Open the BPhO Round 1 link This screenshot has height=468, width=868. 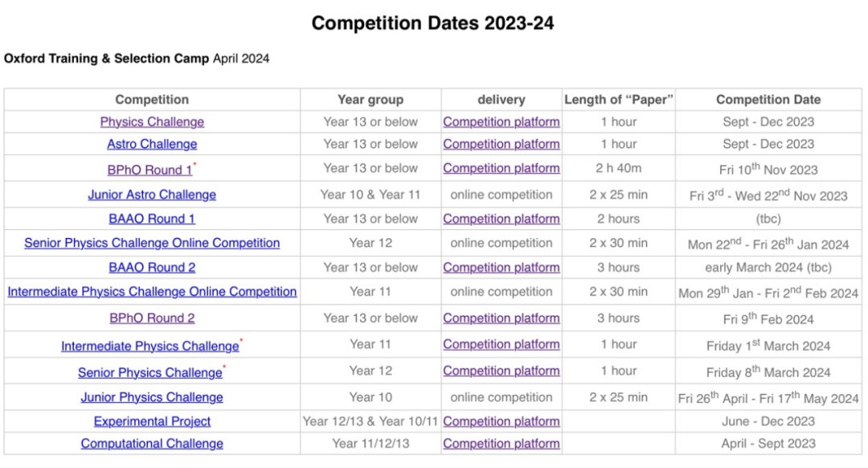150,170
